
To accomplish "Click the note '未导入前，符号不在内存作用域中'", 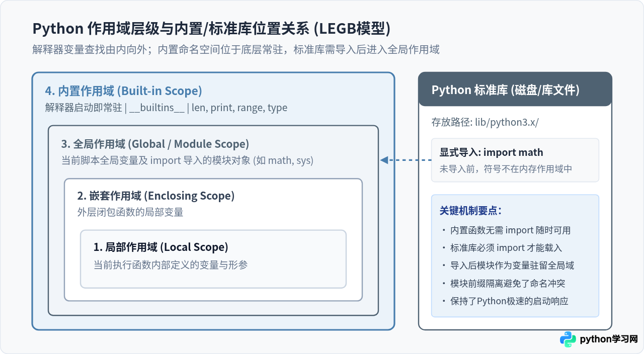I will (506, 169).
